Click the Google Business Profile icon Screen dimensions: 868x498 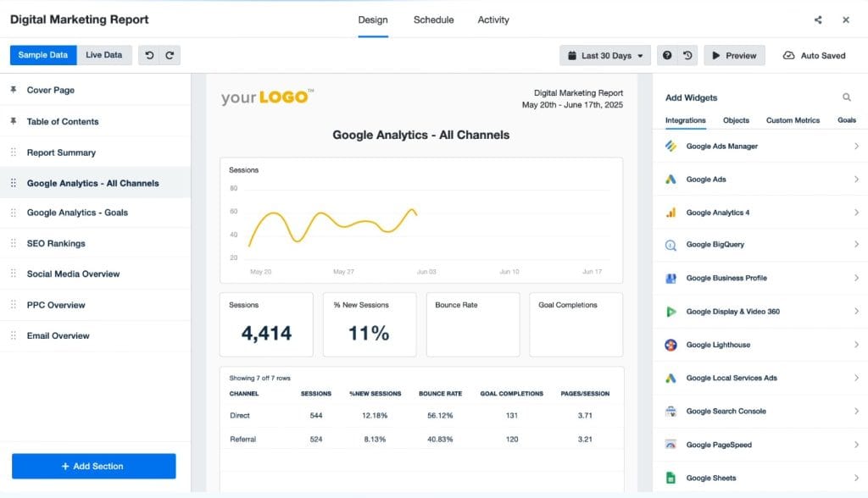click(670, 278)
